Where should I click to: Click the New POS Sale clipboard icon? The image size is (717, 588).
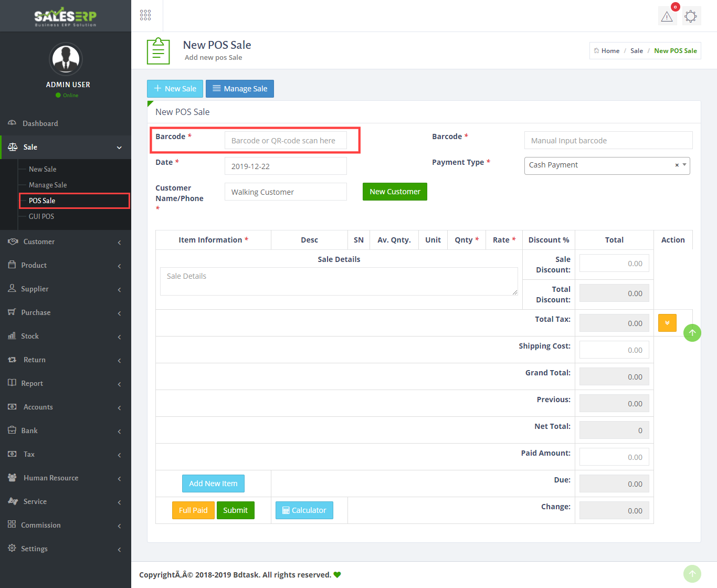(158, 51)
